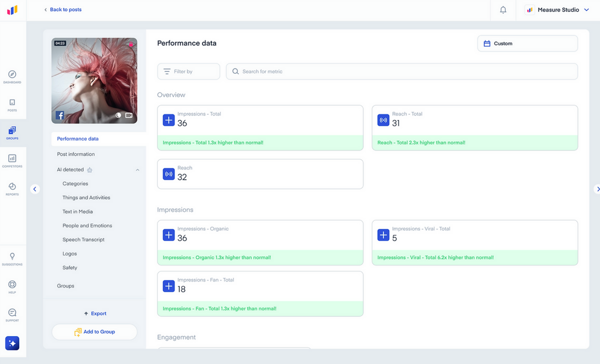Open the Filter by dropdown

coord(189,72)
